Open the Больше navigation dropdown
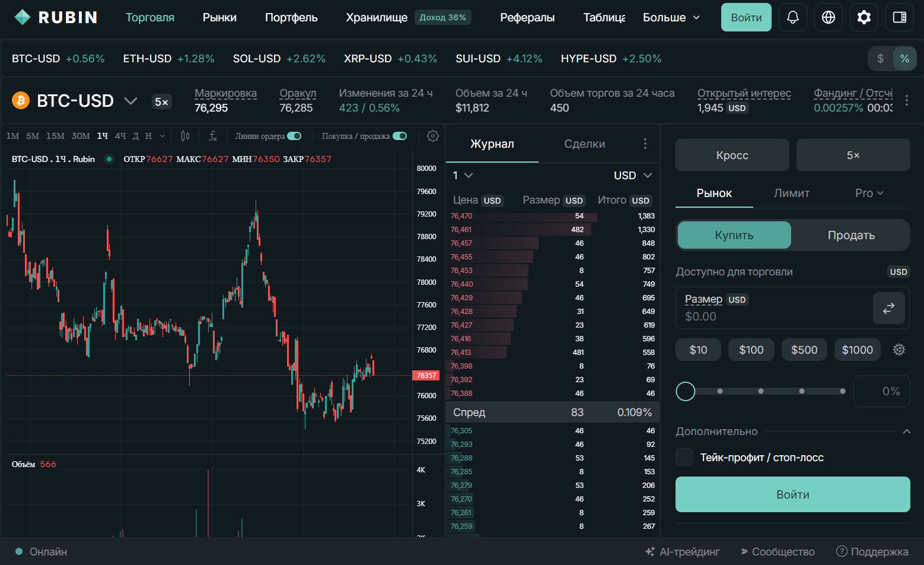This screenshot has width=924, height=565. coord(671,17)
